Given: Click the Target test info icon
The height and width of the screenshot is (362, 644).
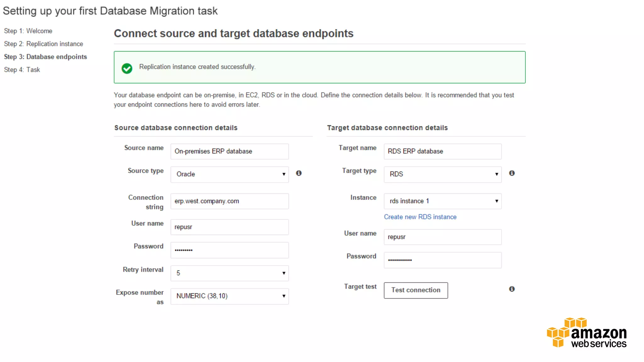Looking at the screenshot, I should pos(512,289).
